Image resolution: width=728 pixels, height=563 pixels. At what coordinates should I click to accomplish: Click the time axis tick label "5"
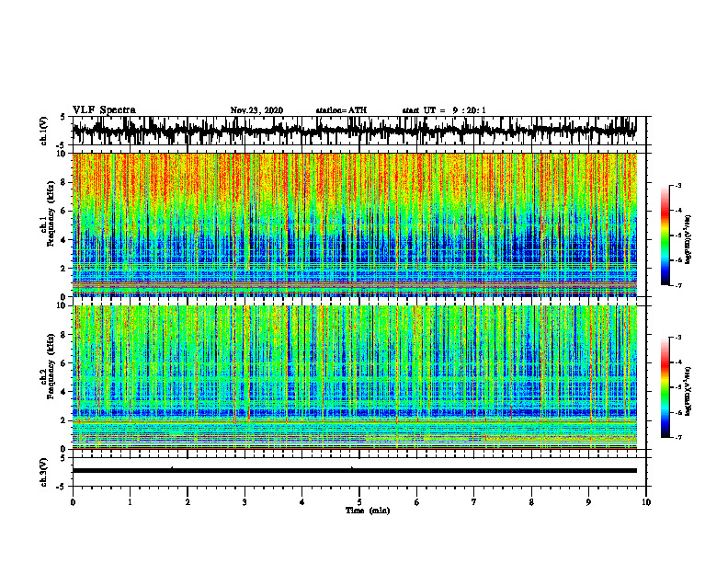pos(359,502)
